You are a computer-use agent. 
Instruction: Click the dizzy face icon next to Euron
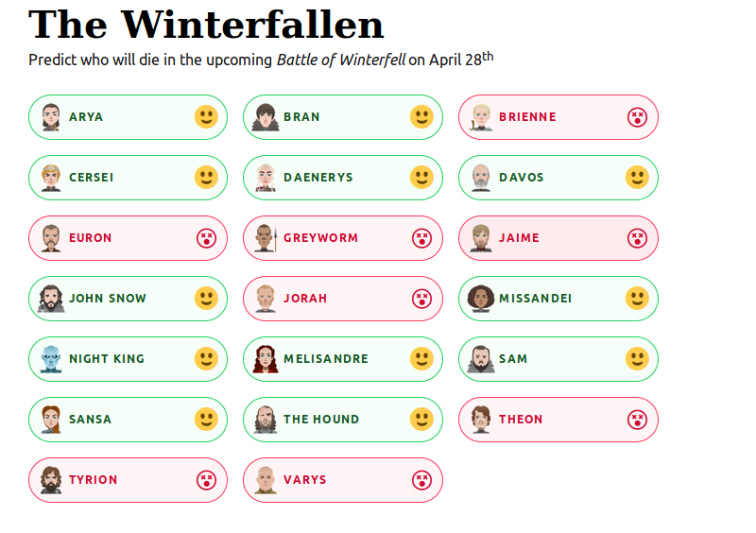pyautogui.click(x=206, y=238)
